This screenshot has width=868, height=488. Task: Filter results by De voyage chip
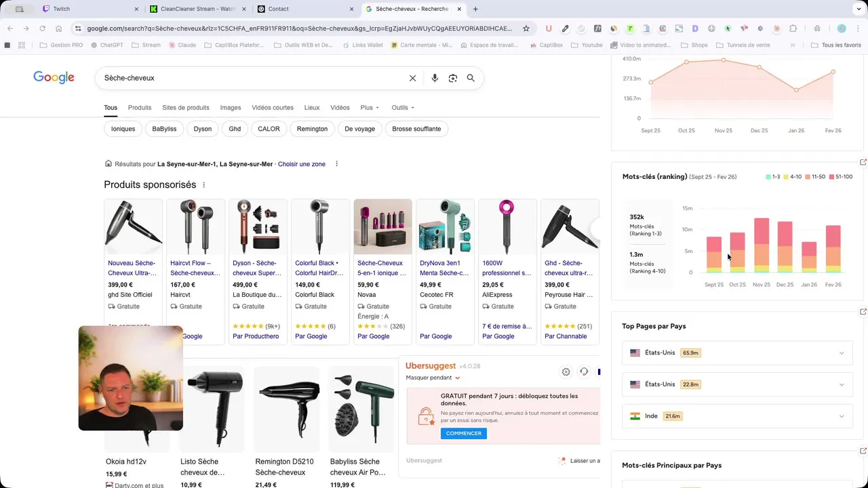(x=359, y=129)
